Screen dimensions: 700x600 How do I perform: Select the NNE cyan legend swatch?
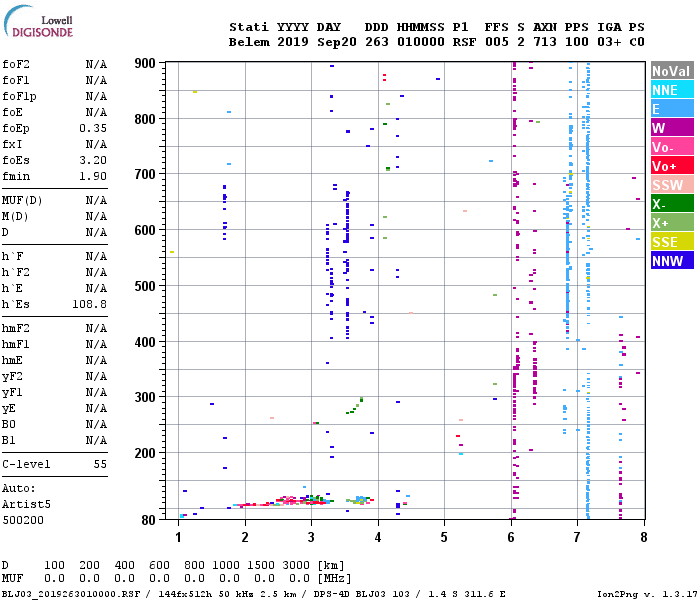pos(672,90)
